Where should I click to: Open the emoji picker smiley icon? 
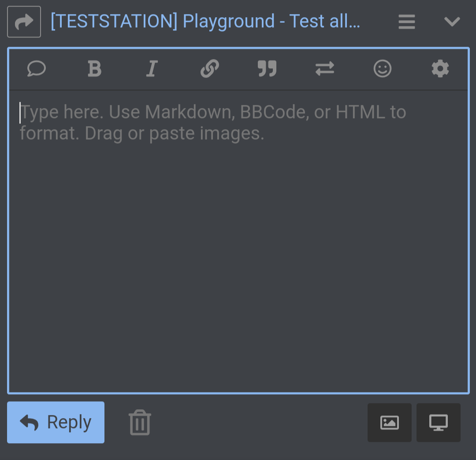click(383, 68)
